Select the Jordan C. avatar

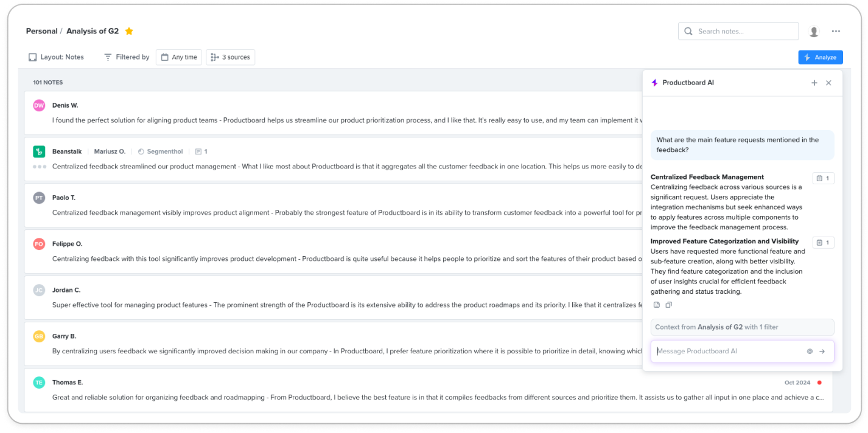pos(39,290)
